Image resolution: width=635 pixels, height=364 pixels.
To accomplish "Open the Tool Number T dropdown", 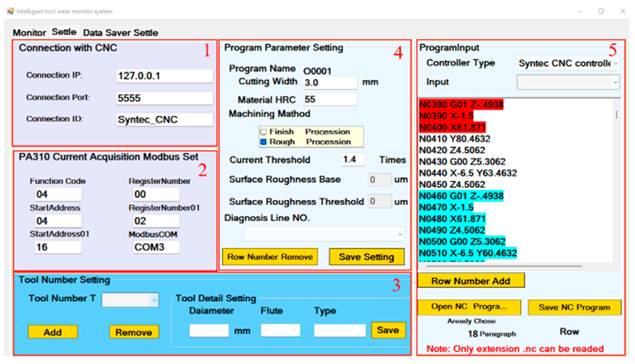I will pyautogui.click(x=154, y=300).
